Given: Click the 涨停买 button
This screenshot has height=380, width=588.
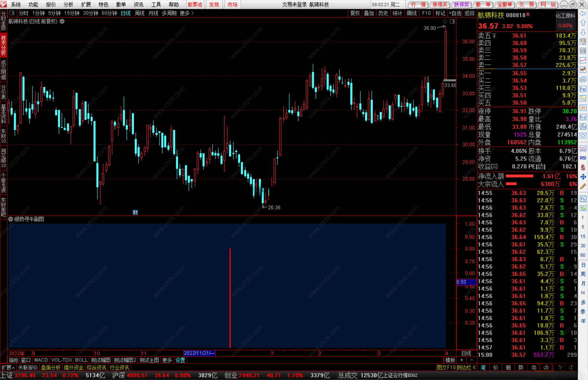Looking at the screenshot, I should [x=440, y=4].
